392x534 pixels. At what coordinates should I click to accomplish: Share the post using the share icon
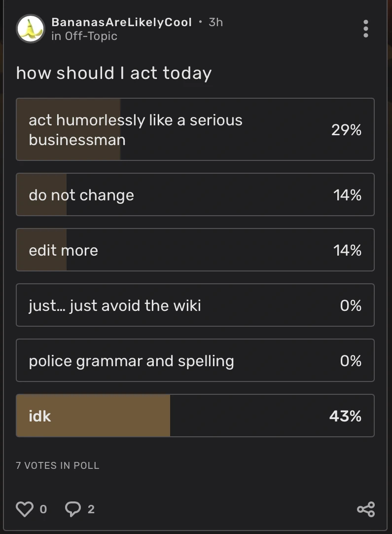pyautogui.click(x=365, y=509)
